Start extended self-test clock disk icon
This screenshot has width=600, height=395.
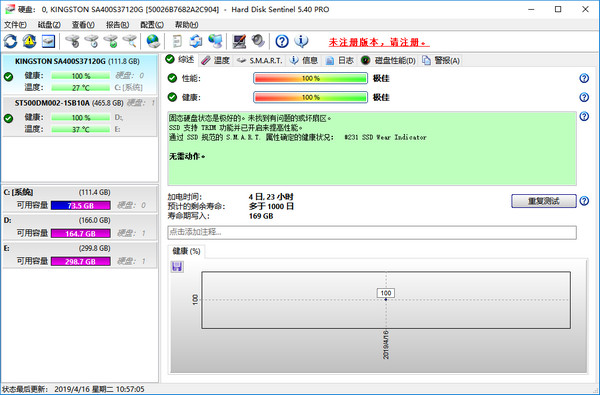(91, 41)
